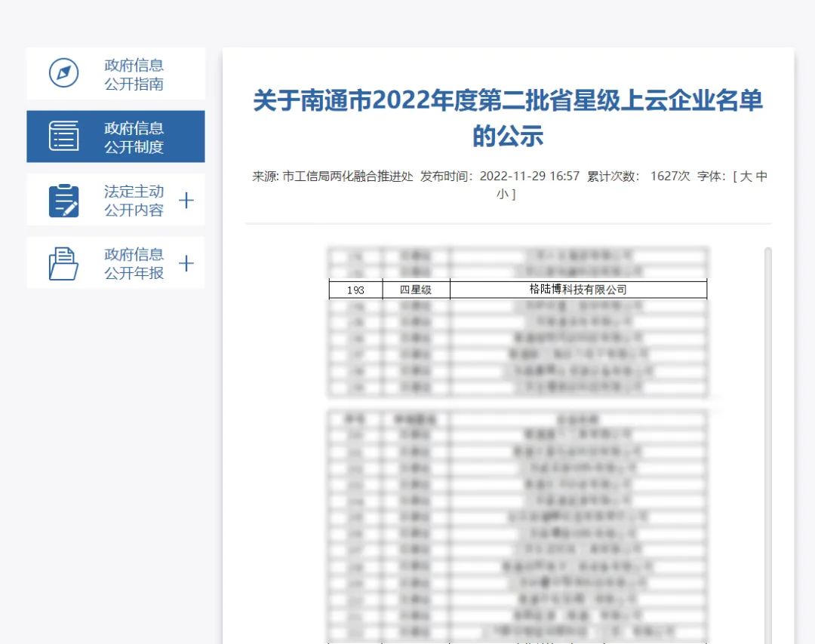Set font size to 小
This screenshot has height=644, width=815.
tap(502, 195)
